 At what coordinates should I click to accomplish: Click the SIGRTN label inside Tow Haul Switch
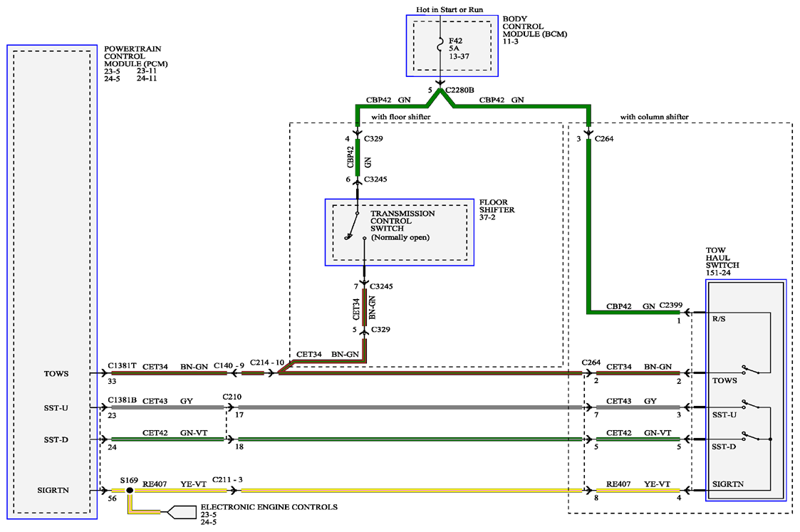click(x=728, y=484)
